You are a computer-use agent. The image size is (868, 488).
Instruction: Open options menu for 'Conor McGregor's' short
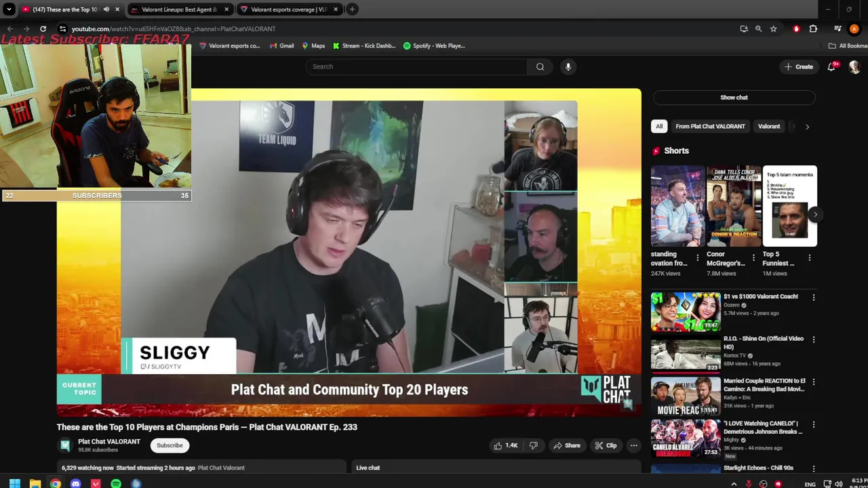tap(753, 258)
